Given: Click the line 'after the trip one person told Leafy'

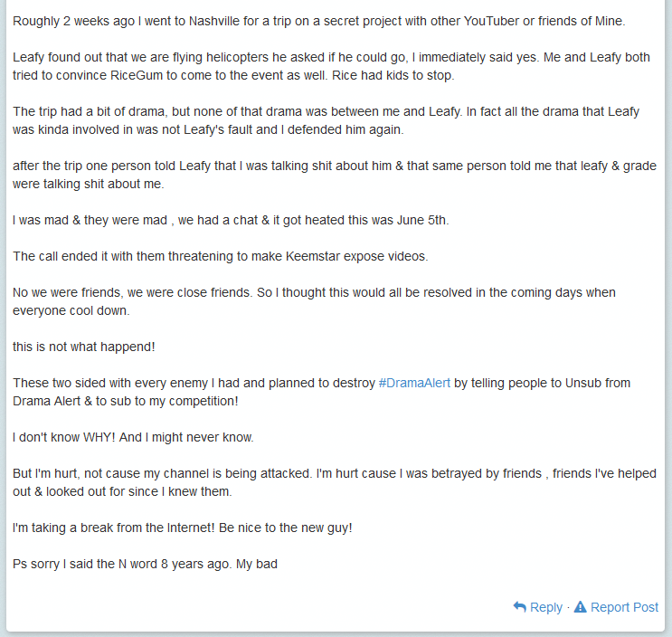Looking at the screenshot, I should [335, 166].
